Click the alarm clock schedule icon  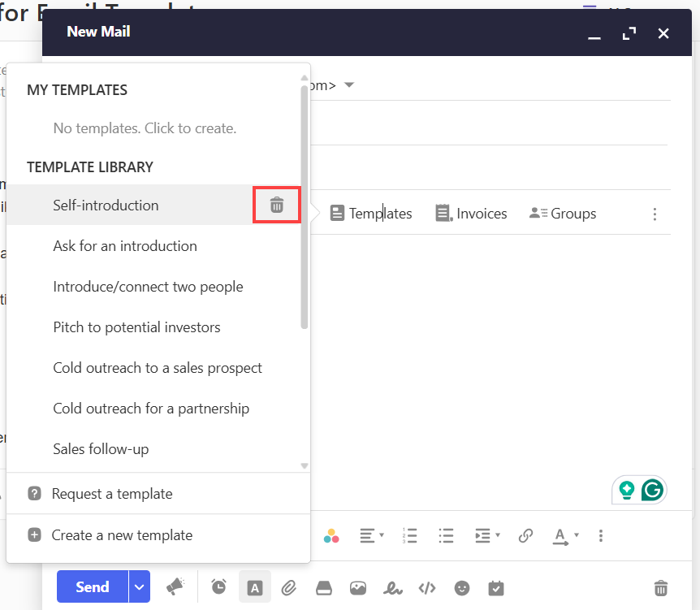click(218, 587)
